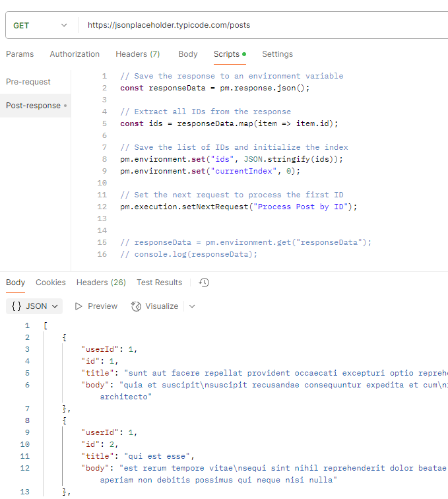Viewport: 448px width, 499px height.
Task: Click the '// Save the response' comment line
Action: (232, 76)
